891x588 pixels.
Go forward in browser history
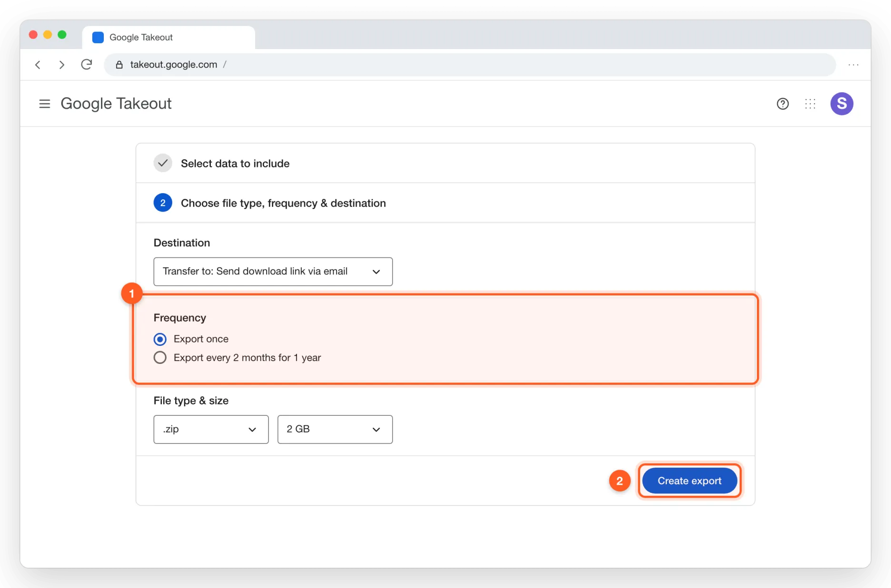61,65
